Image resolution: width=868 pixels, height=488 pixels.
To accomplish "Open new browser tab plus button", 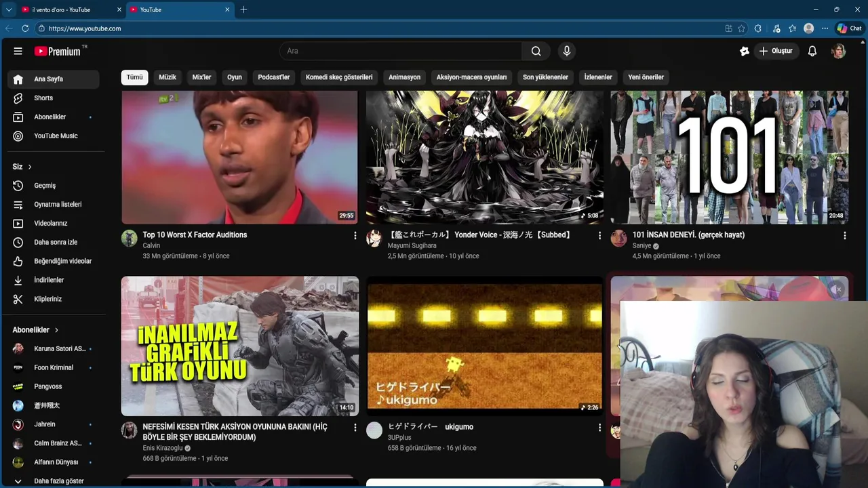I will pos(243,9).
